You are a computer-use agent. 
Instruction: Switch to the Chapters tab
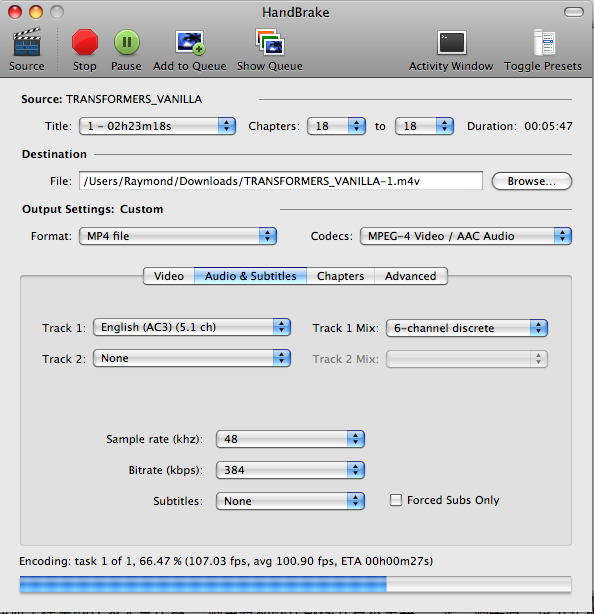click(x=341, y=276)
